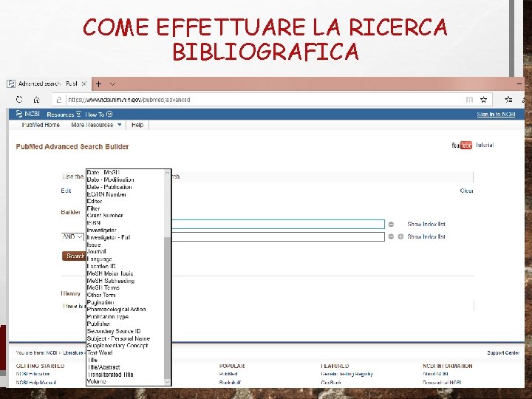Remove second builder row with minus icon
The width and height of the screenshot is (532, 399).
(x=391, y=236)
